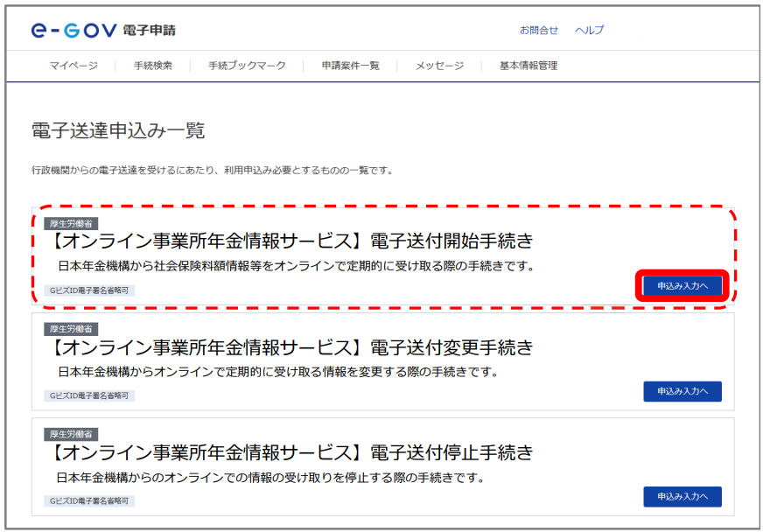Viewport: 763px width, 532px height.
Task: Open the お問合せ link
Action: click(538, 31)
